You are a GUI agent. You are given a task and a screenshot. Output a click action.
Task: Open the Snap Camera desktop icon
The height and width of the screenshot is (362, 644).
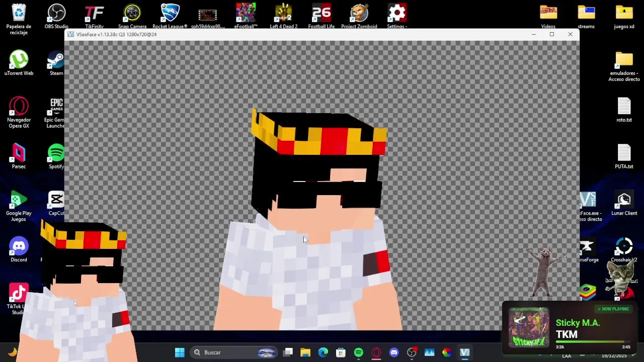(x=132, y=17)
